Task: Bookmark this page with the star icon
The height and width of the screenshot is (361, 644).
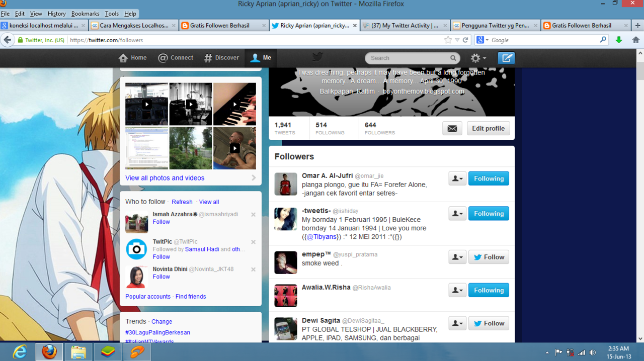Action: tap(448, 40)
